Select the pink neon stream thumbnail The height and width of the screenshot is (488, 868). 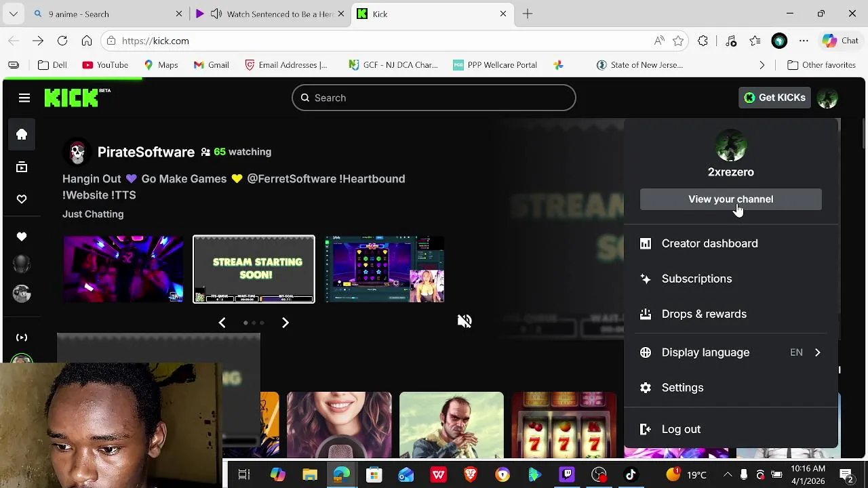[123, 269]
